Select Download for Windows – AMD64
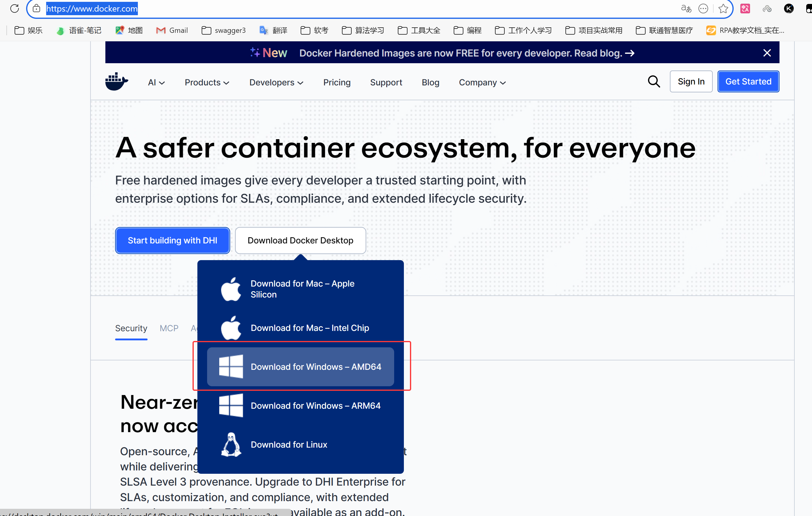This screenshot has height=516, width=812. (300, 367)
